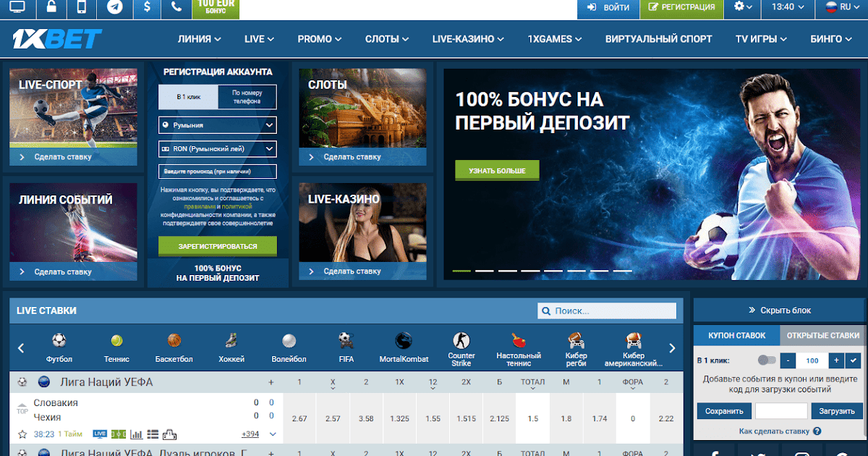This screenshot has width=868, height=456.
Task: Click the promo code input field
Action: point(218,172)
